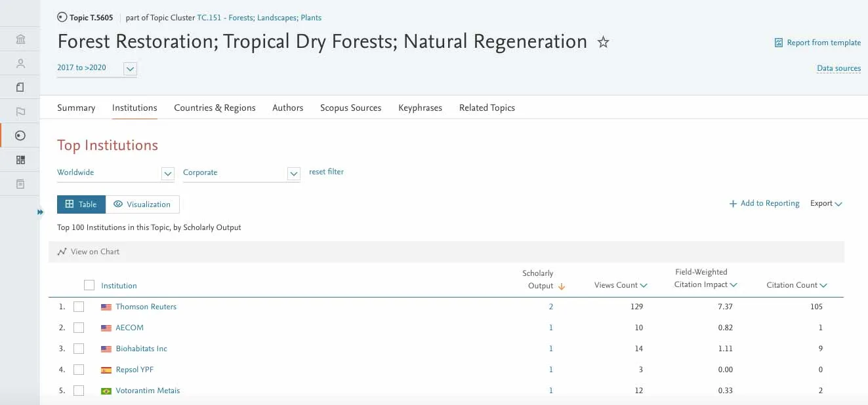Check the select-all Institution header checkbox
This screenshot has width=868, height=405.
click(x=89, y=285)
